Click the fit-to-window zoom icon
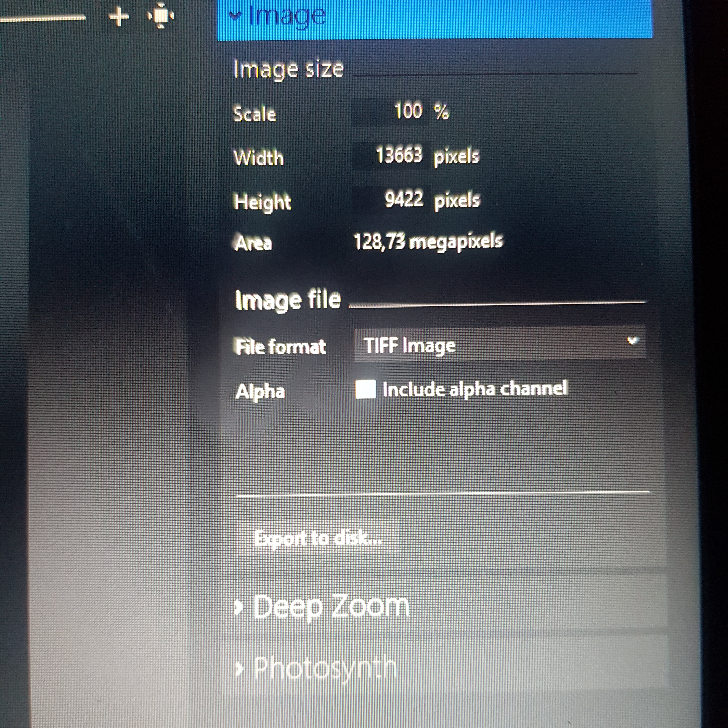Viewport: 728px width, 728px height. [x=161, y=16]
